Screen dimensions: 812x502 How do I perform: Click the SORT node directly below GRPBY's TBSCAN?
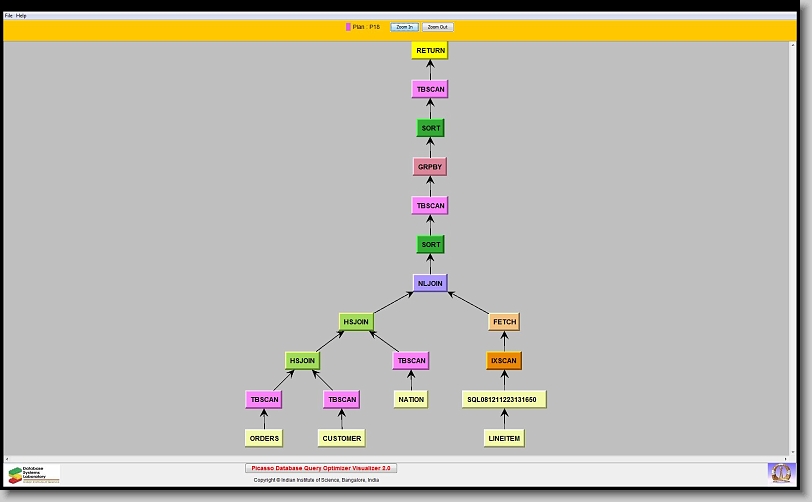430,244
